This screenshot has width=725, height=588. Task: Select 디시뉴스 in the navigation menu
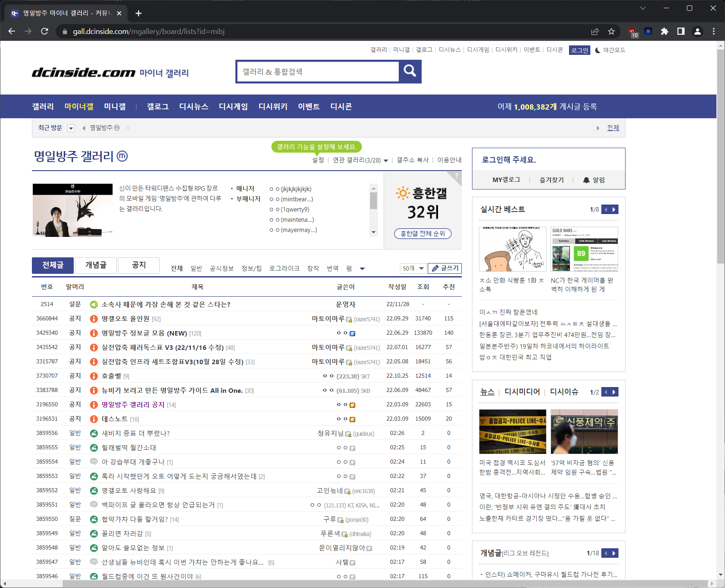193,106
